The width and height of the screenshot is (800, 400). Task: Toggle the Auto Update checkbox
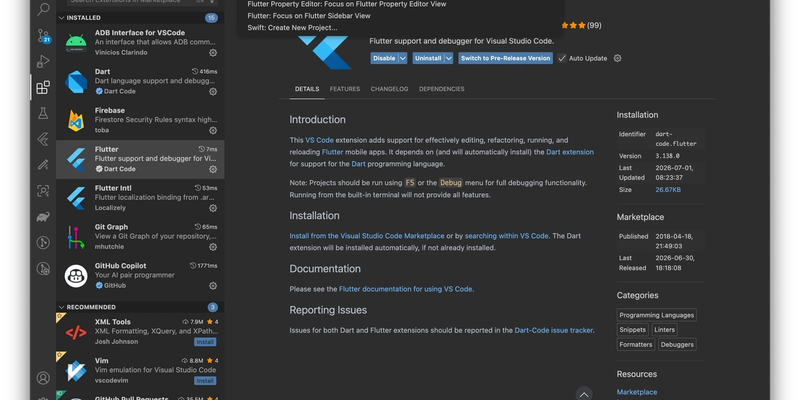(562, 58)
